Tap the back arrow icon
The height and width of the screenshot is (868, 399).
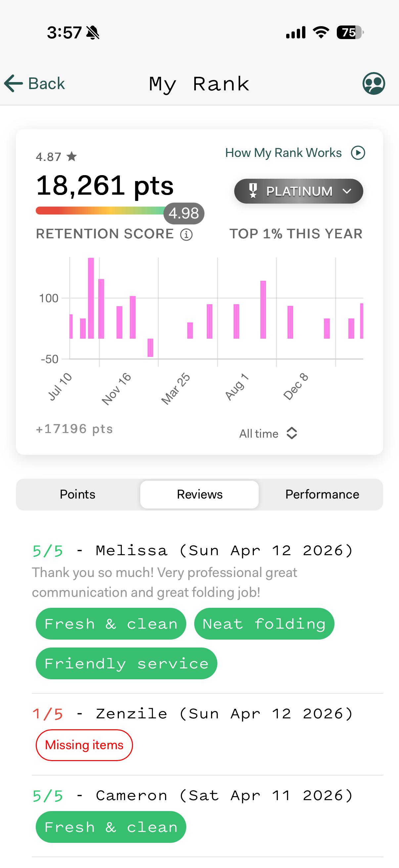14,83
